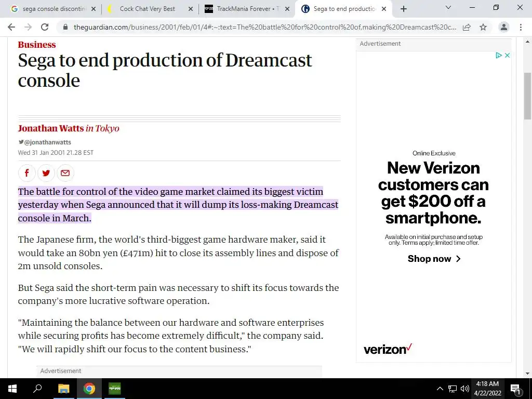Select the Sega to end production tab
The image size is (532, 399).
tap(344, 9)
